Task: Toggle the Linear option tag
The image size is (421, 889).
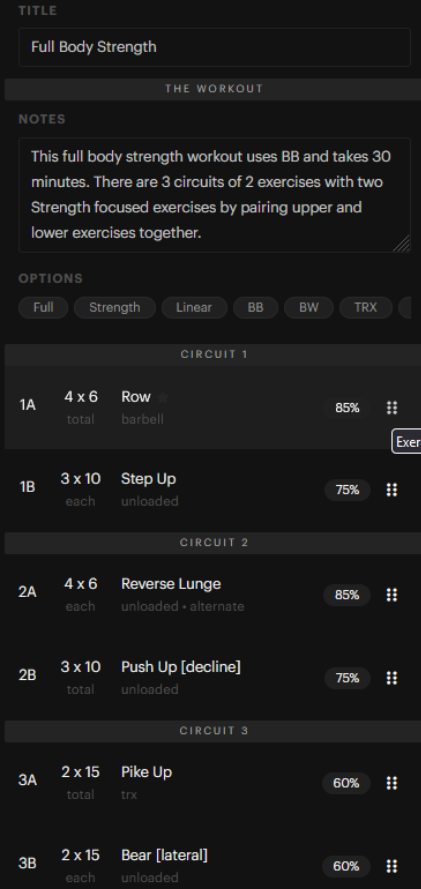Action: [194, 307]
